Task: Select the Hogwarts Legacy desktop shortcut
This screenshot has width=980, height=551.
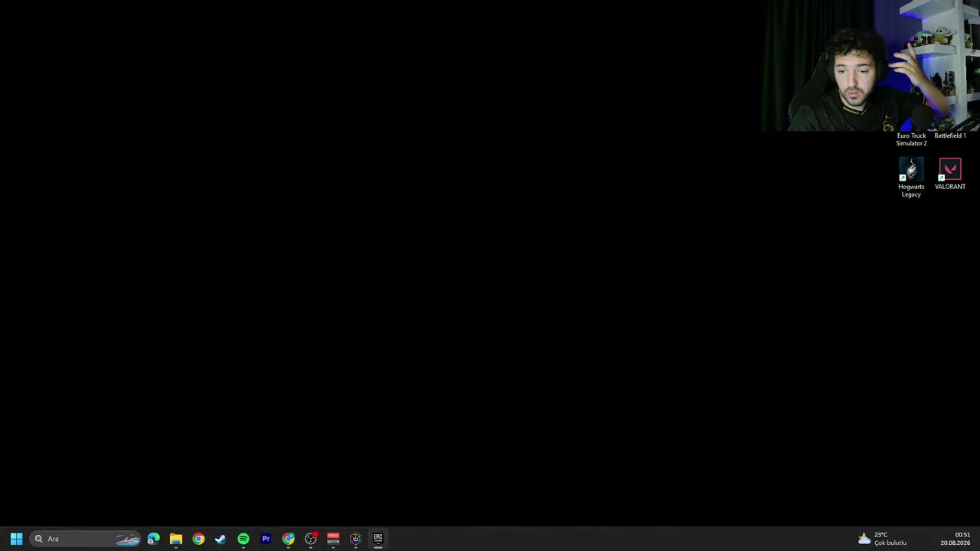Action: pyautogui.click(x=911, y=178)
